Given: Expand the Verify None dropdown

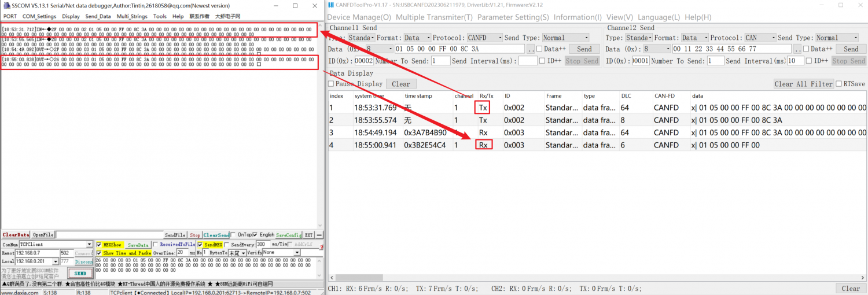Looking at the screenshot, I should click(x=297, y=253).
